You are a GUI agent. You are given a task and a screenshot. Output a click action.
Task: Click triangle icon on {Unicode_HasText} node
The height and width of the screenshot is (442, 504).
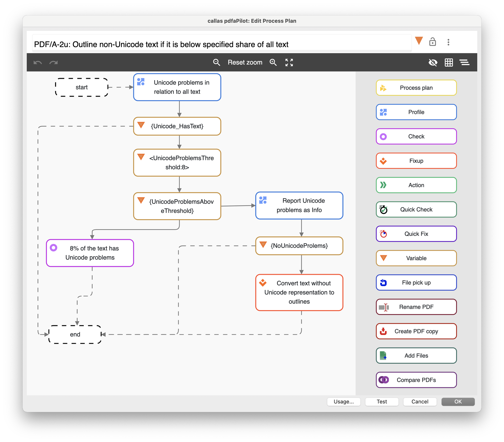pos(141,125)
